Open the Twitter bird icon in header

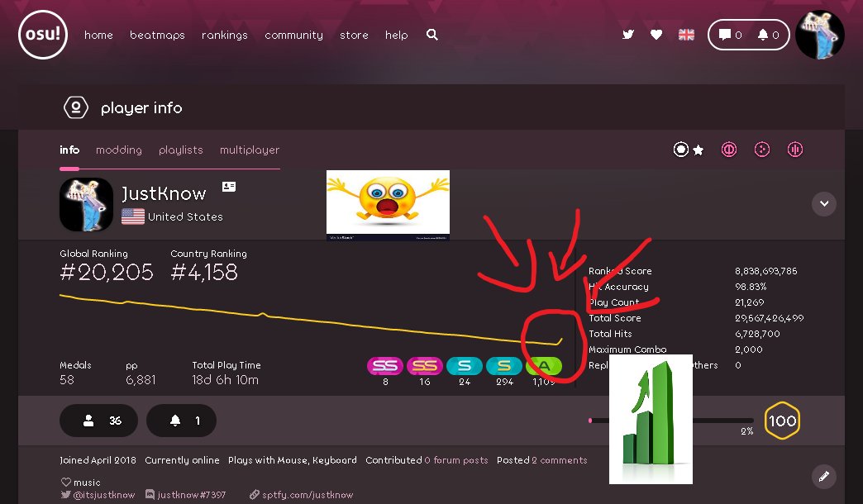628,35
